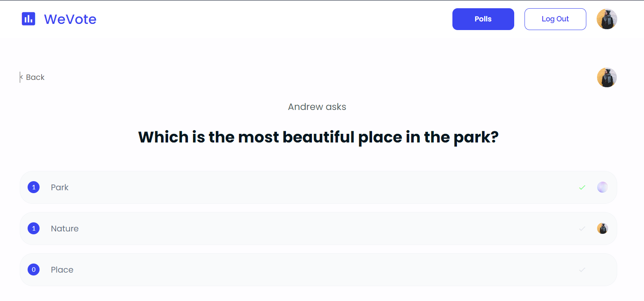The height and width of the screenshot is (301, 644).
Task: Click the purple voter avatar on Park
Action: [x=602, y=187]
